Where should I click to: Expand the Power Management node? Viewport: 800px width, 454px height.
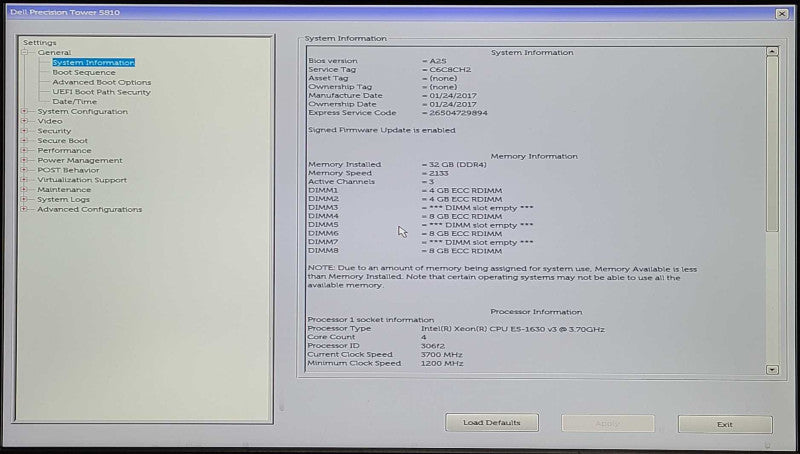click(x=24, y=160)
